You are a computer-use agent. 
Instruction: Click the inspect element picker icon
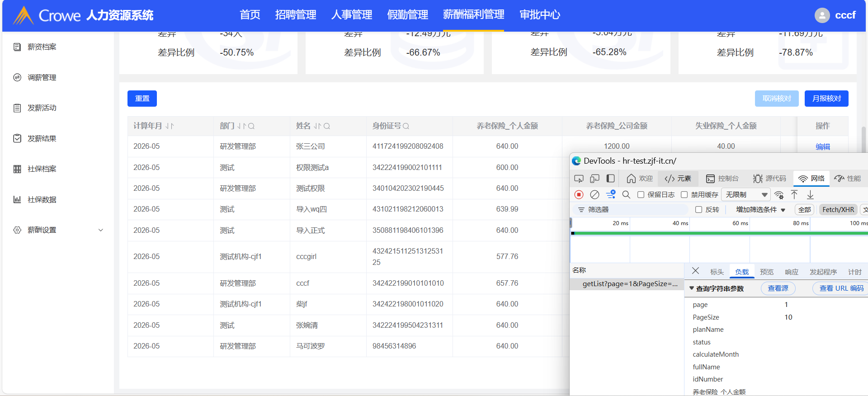pos(579,179)
